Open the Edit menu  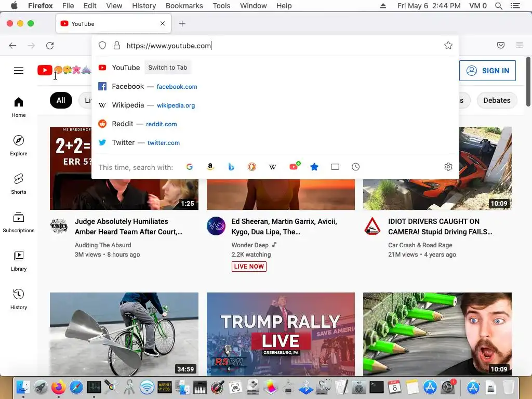(90, 6)
